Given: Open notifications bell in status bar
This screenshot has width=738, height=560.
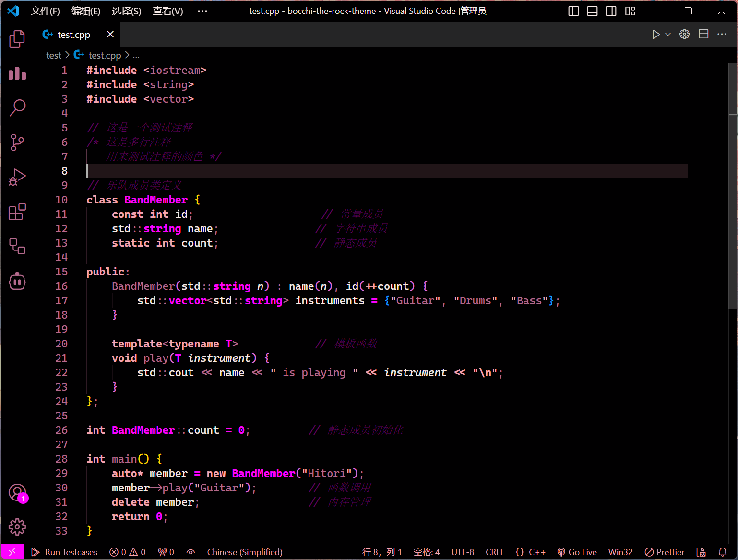Looking at the screenshot, I should click(723, 552).
